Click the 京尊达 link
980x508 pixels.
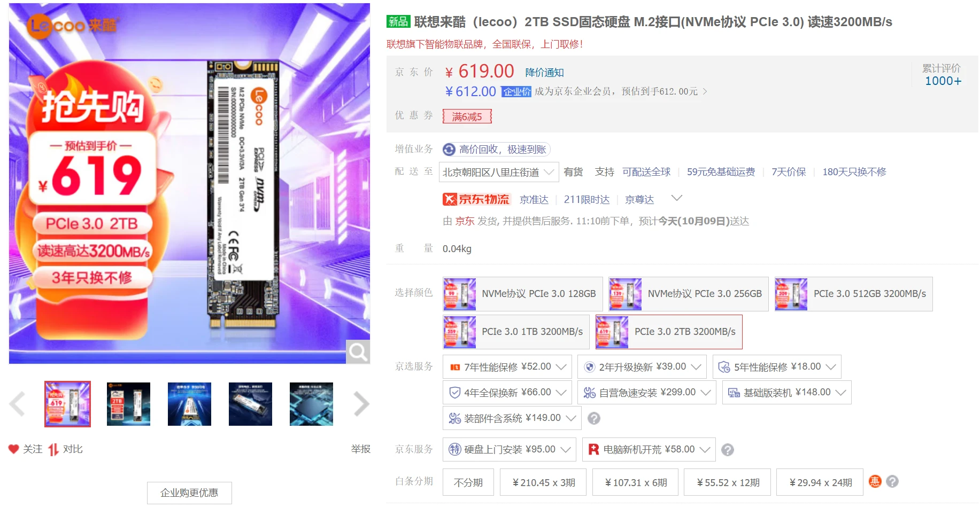(x=639, y=200)
